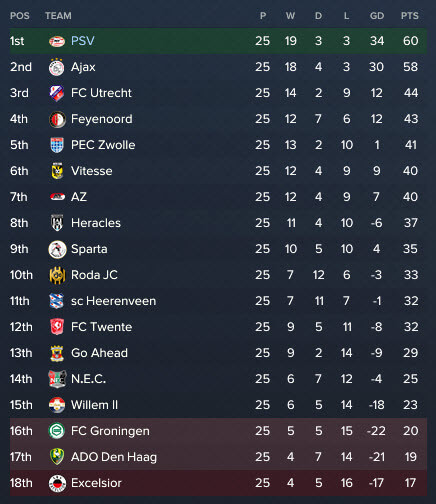The width and height of the screenshot is (436, 504).
Task: Select the 9th place Sparta row
Action: (x=218, y=249)
